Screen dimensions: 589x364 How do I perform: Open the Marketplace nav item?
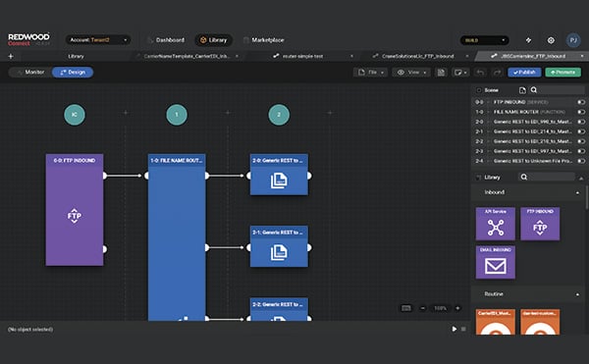(x=263, y=40)
